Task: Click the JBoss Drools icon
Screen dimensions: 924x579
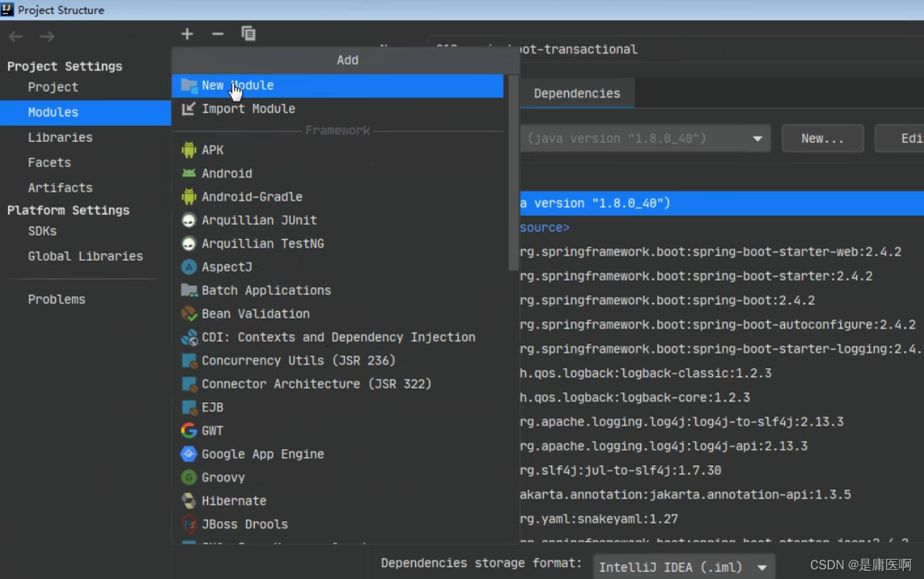Action: pos(189,524)
